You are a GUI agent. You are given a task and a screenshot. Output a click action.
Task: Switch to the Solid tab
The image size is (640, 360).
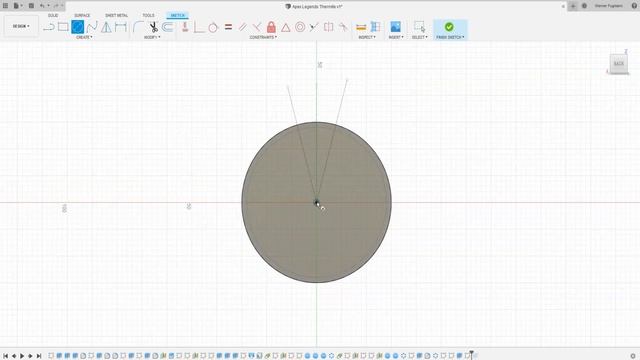(x=53, y=16)
